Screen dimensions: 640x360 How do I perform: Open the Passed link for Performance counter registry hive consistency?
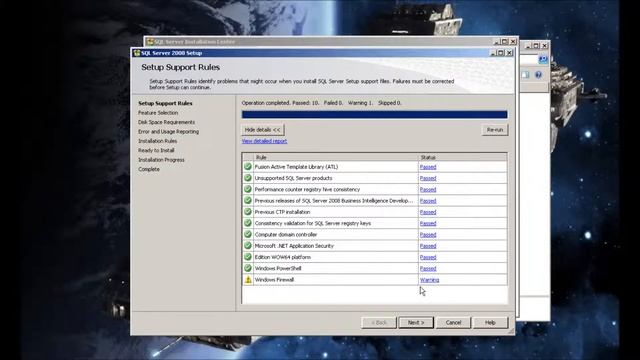pyautogui.click(x=428, y=190)
